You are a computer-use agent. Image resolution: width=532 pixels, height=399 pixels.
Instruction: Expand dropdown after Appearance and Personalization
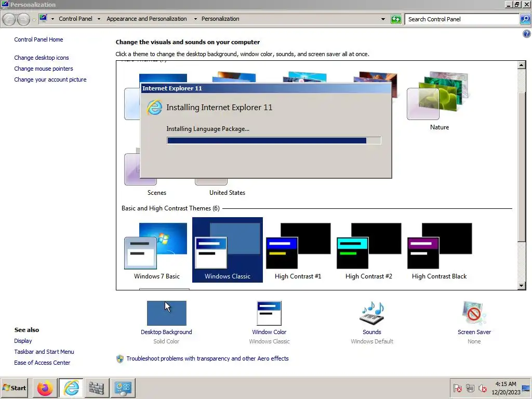click(195, 19)
